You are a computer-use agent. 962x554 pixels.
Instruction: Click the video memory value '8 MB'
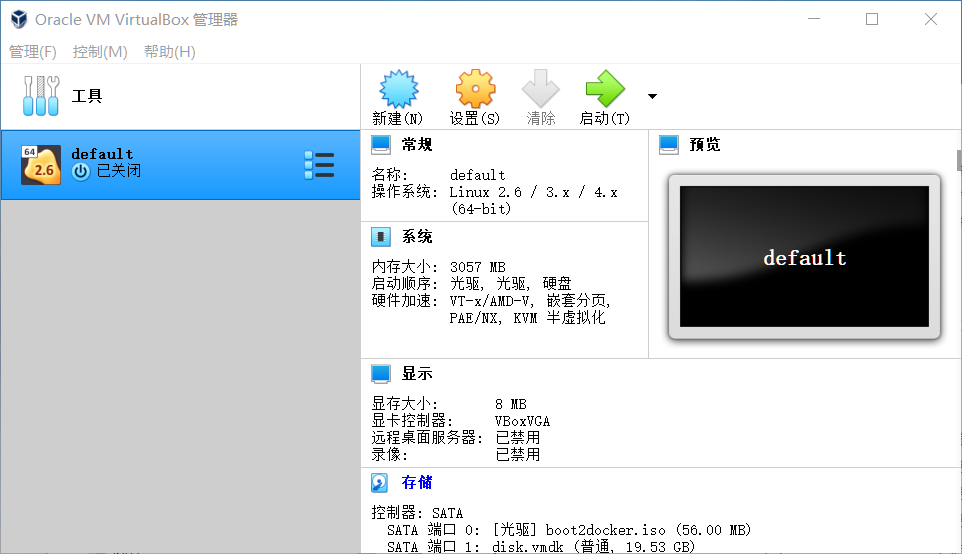point(511,404)
